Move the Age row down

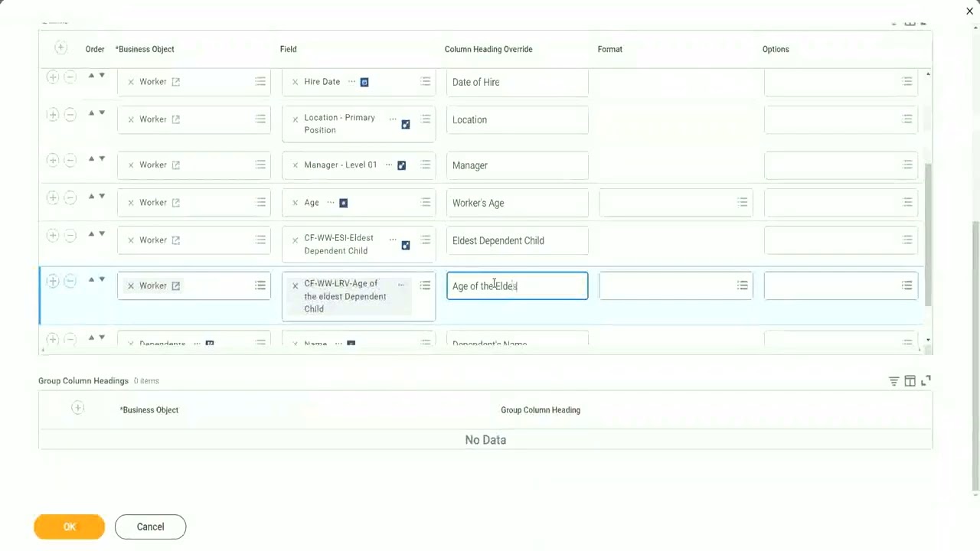click(x=102, y=196)
